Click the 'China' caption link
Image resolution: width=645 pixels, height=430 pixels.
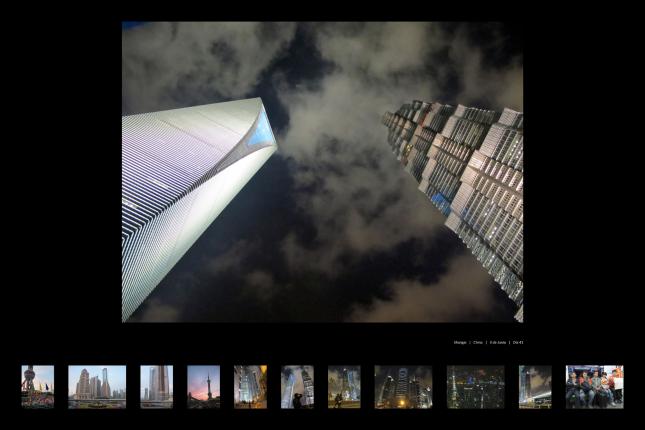coord(478,342)
